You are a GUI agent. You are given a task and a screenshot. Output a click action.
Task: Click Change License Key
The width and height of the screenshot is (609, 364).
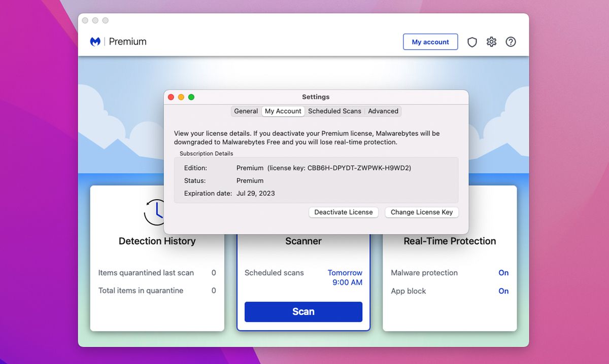tap(421, 212)
